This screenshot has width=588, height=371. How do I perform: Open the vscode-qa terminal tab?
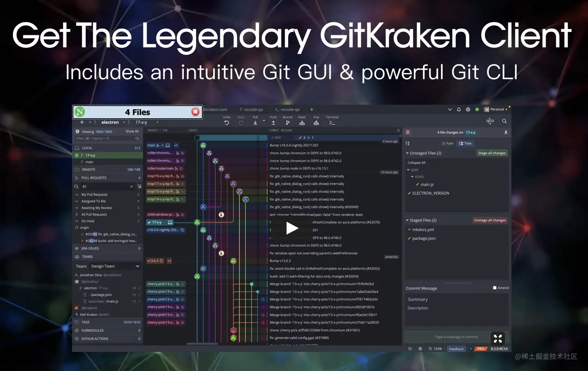tap(288, 110)
